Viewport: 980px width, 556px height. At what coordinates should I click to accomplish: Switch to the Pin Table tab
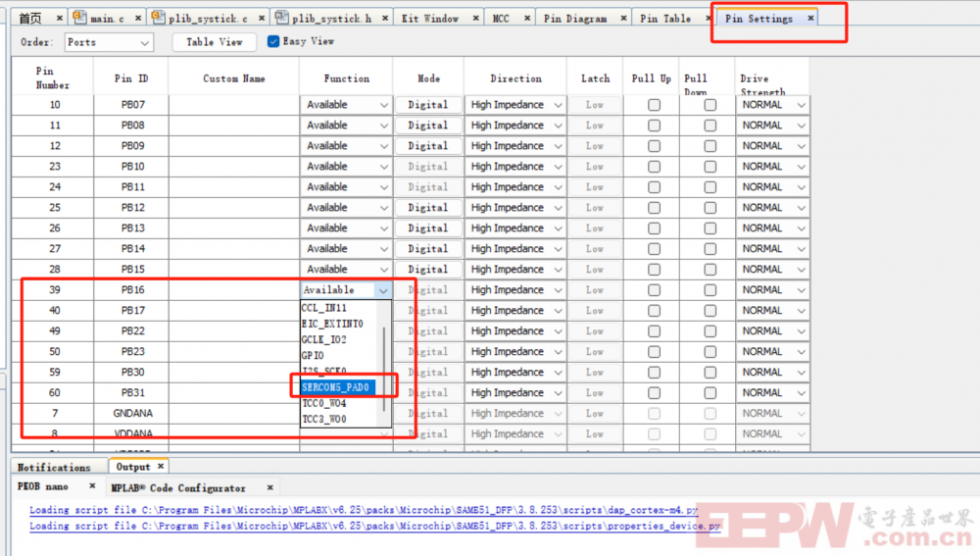tap(665, 19)
